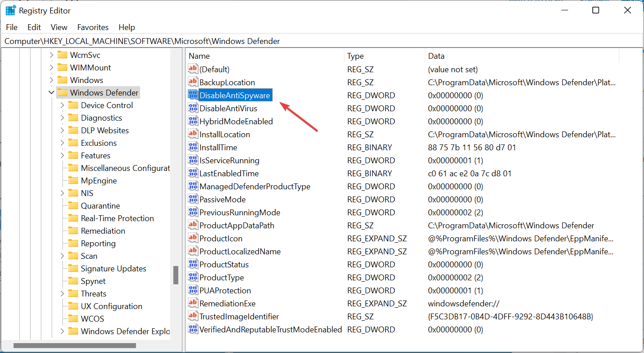Expand the Features subkey

(x=62, y=155)
